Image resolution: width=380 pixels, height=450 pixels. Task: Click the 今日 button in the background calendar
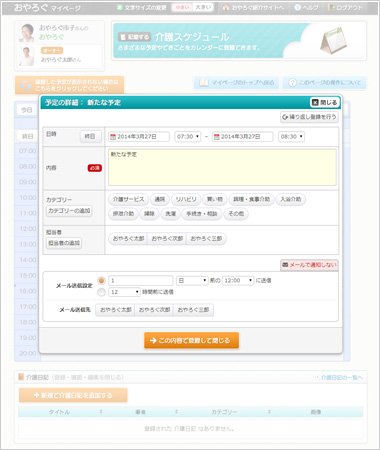pos(27,110)
